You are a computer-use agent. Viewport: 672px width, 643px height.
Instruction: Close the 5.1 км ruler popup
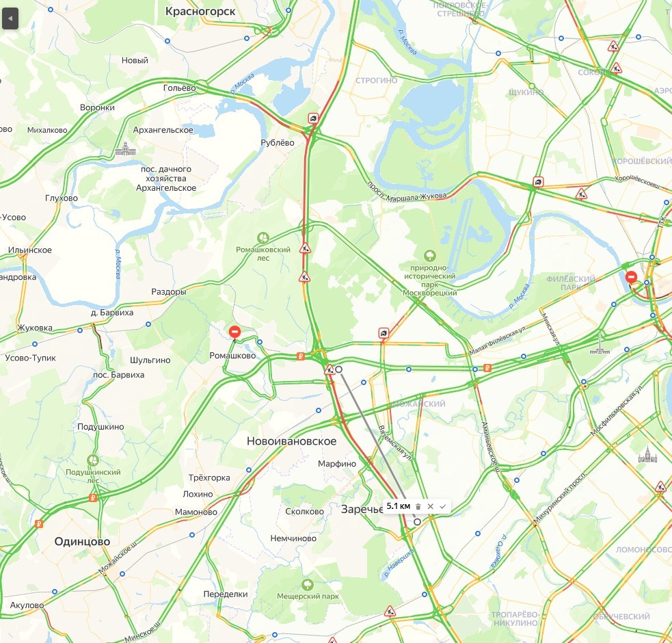pos(430,507)
